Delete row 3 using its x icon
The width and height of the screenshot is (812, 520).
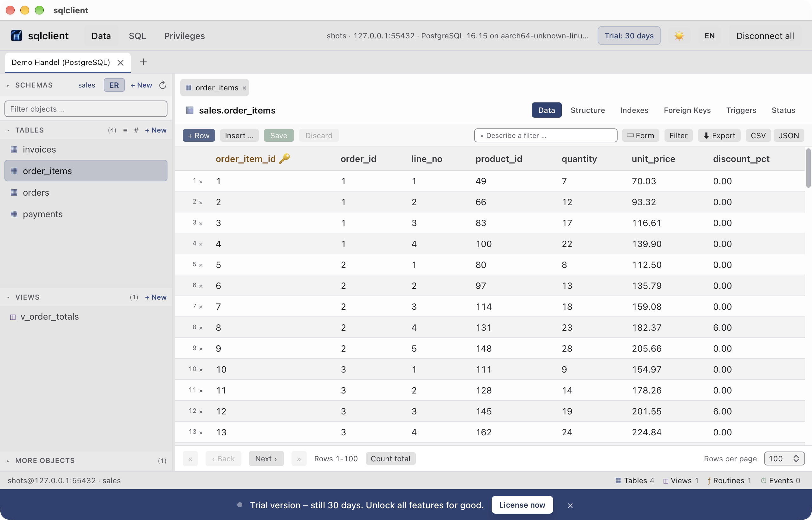coord(201,224)
